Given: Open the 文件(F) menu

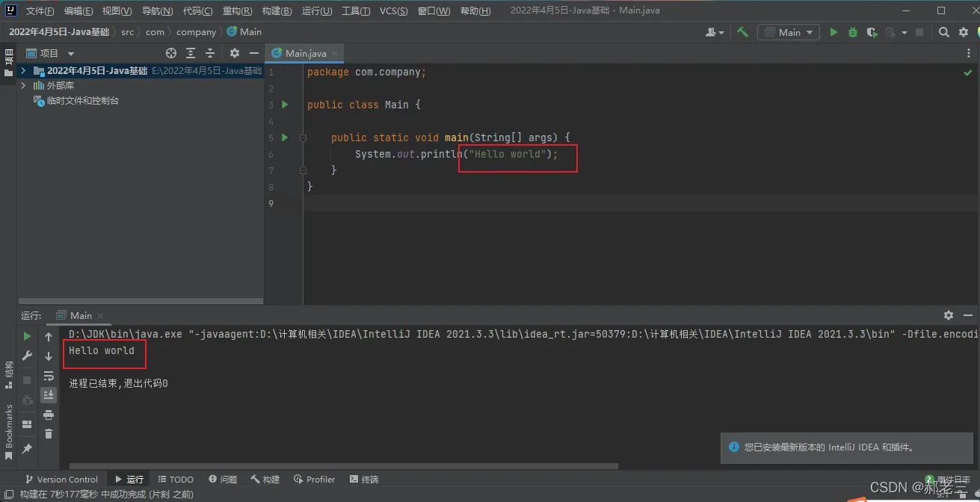Looking at the screenshot, I should click(x=40, y=10).
